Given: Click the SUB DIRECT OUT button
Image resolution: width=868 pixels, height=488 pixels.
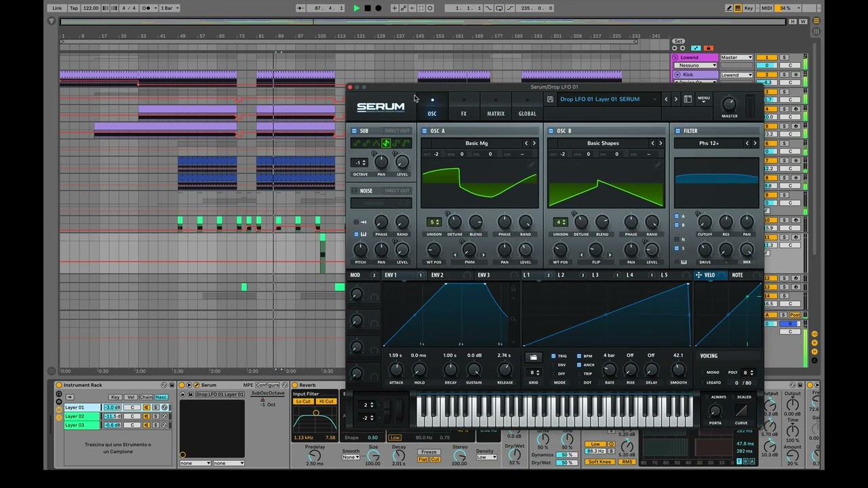Looking at the screenshot, I should [397, 131].
